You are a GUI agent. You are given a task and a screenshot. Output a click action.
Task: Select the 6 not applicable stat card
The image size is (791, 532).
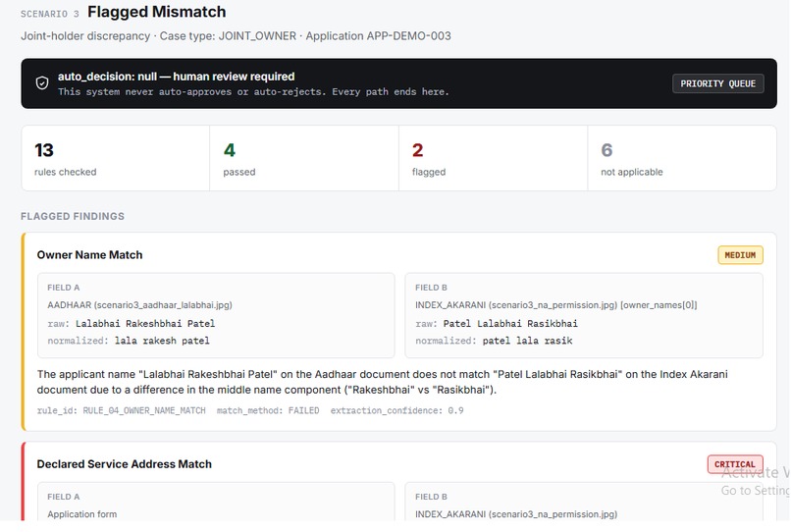pyautogui.click(x=682, y=158)
